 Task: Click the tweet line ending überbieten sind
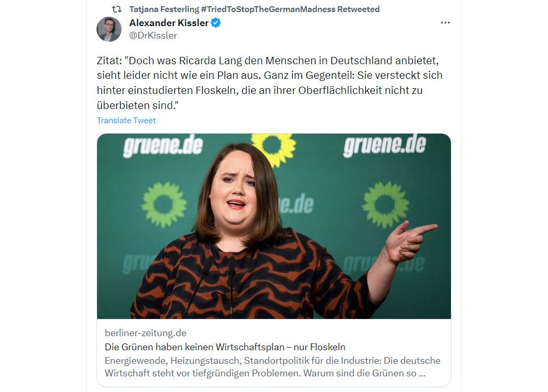click(138, 105)
